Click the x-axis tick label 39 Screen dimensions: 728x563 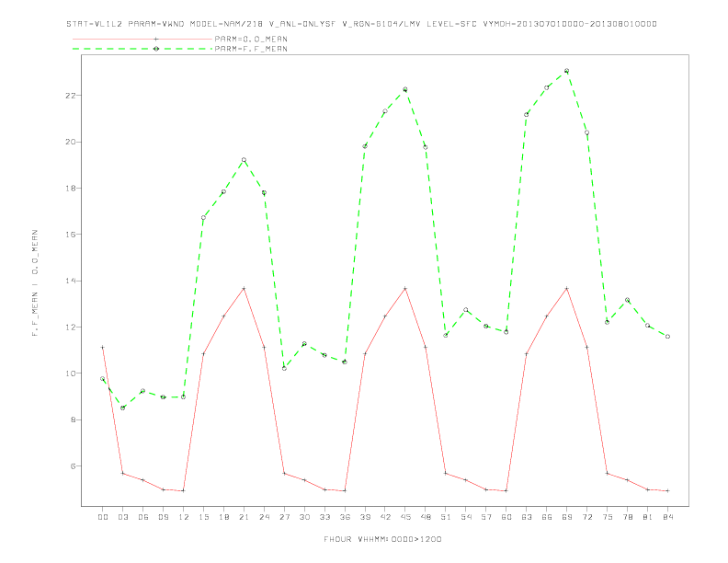click(x=365, y=517)
